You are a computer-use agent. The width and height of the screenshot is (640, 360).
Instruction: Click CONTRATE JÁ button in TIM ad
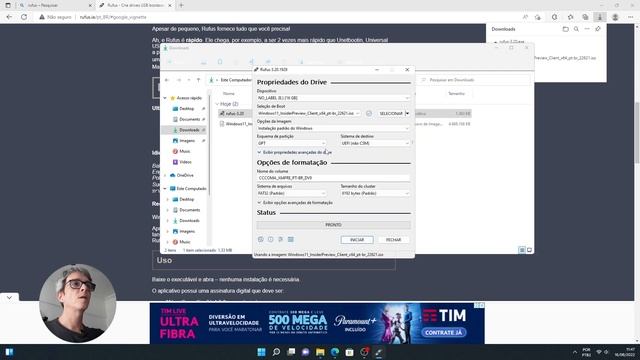(x=444, y=332)
